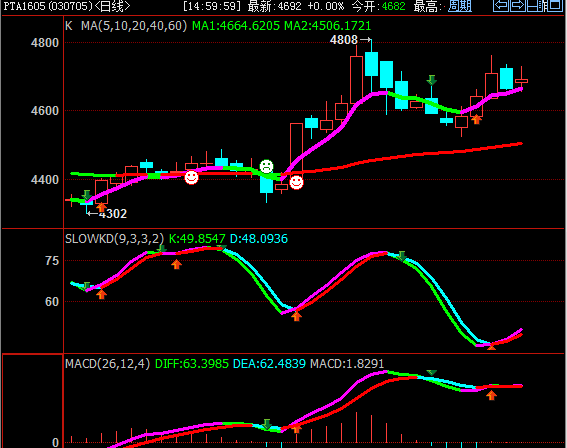
Task: Click the orange up arrow next to the 4302 label
Action: click(102, 207)
